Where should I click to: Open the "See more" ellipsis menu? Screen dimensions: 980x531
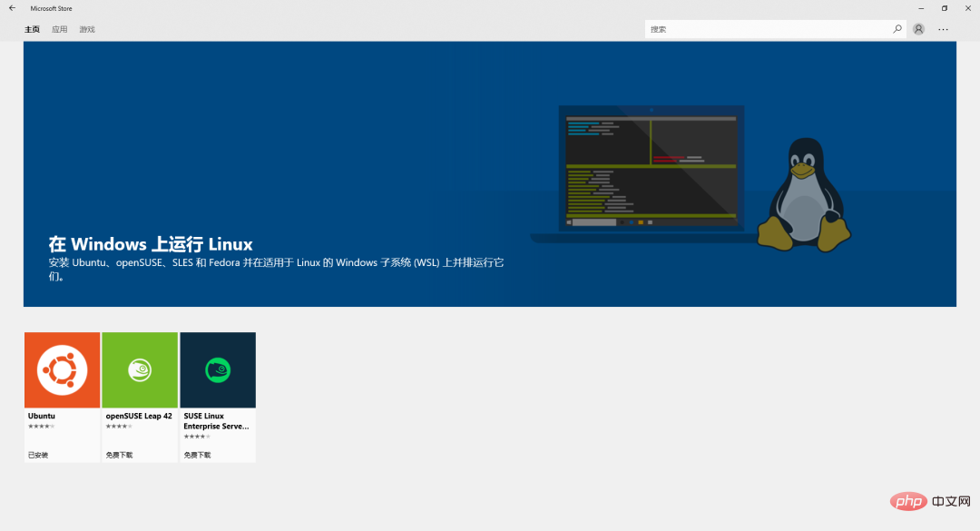coord(943,28)
